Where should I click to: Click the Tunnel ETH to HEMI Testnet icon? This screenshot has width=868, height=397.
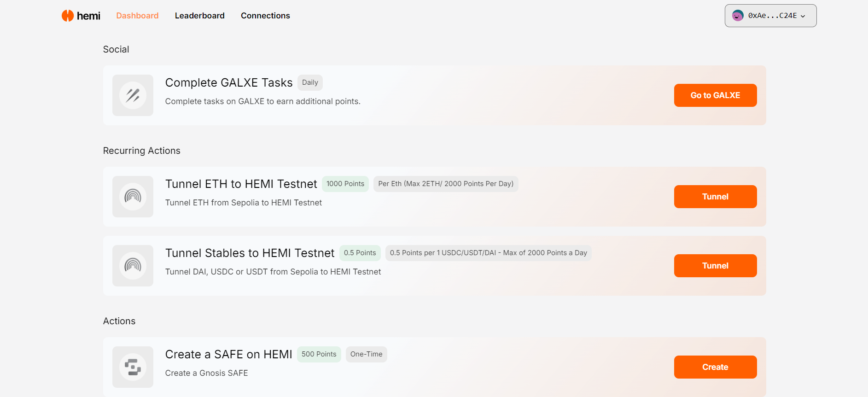pos(133,197)
